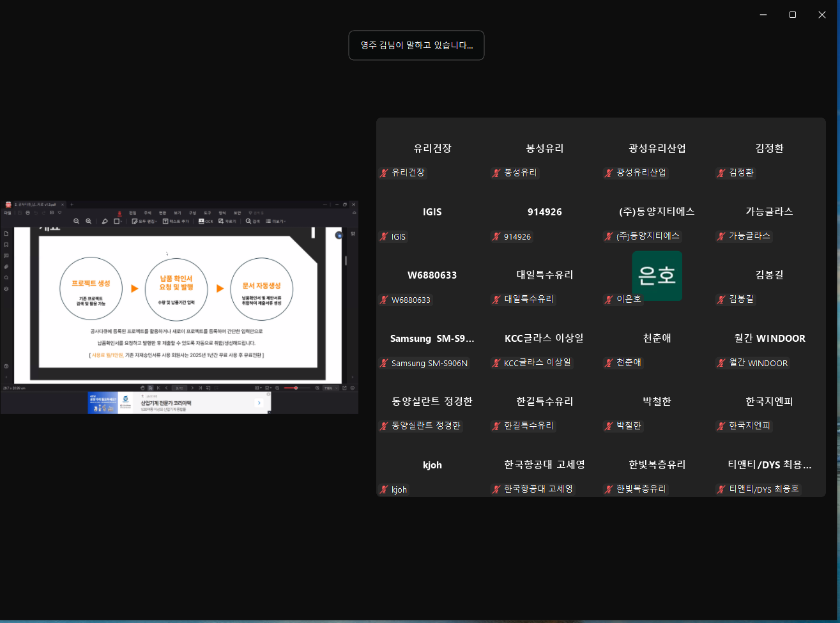Enable the select cursor tool in status bar

pos(151,388)
